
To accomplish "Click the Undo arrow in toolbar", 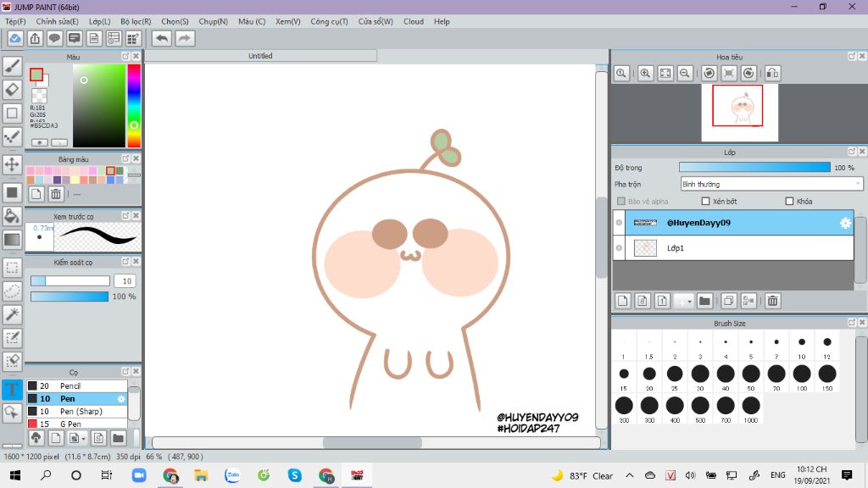I will point(162,38).
